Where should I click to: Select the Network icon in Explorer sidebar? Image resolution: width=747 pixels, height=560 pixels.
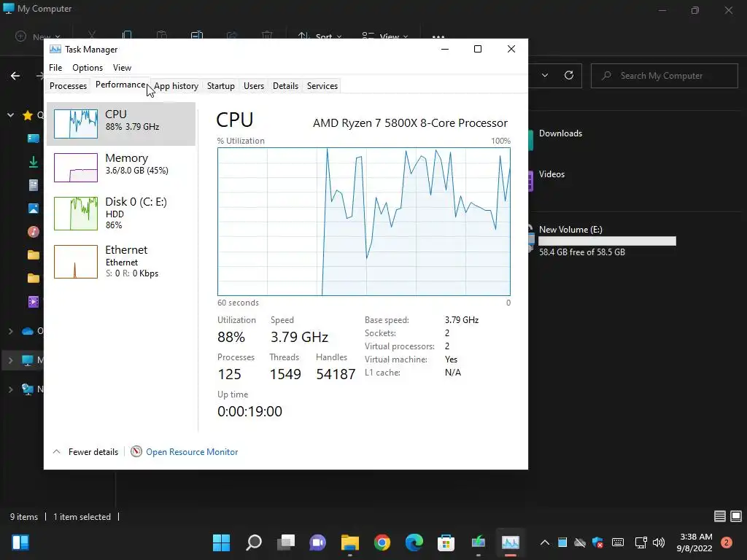[28, 389]
